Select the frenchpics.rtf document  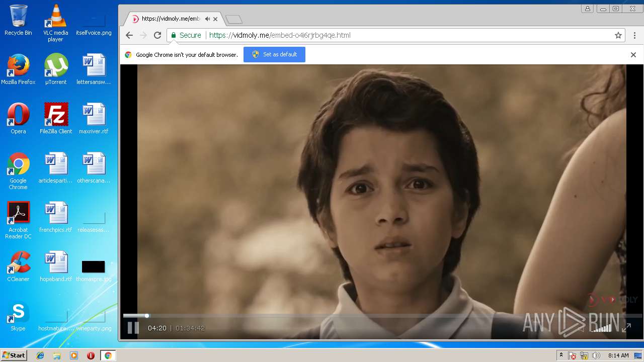(x=55, y=217)
